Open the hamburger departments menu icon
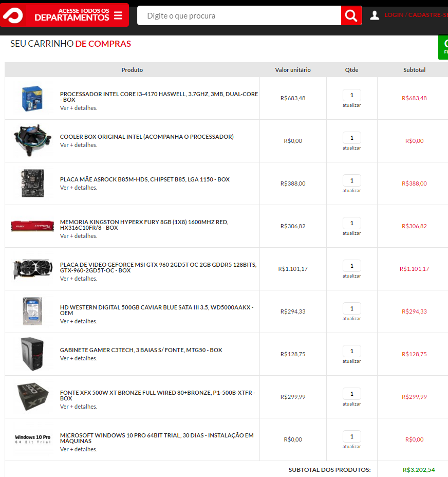 [118, 15]
